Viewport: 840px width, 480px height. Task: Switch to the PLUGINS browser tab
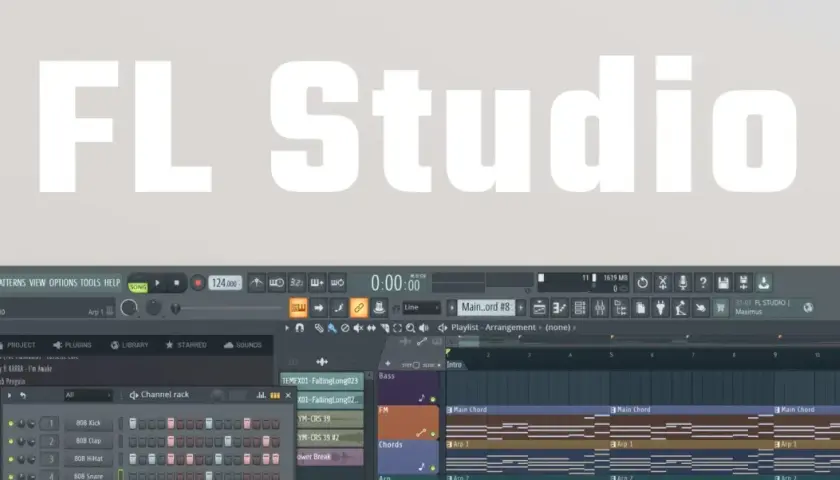72,345
